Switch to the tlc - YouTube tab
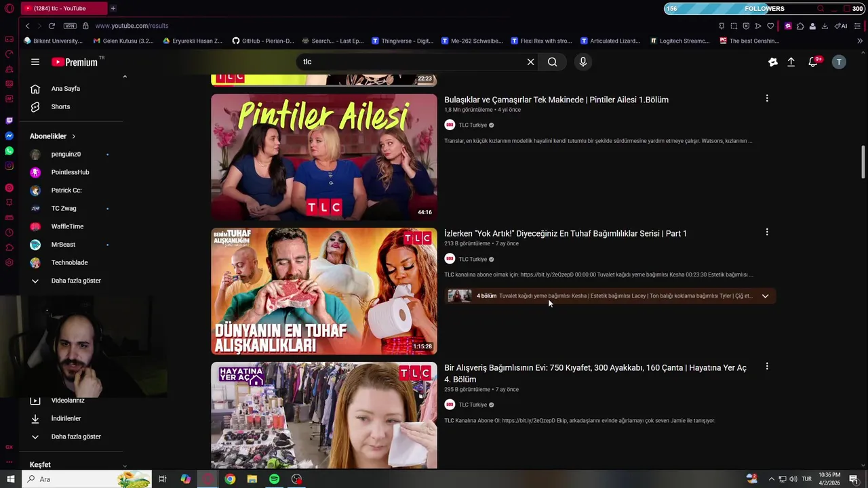This screenshot has height=488, width=868. tap(63, 8)
